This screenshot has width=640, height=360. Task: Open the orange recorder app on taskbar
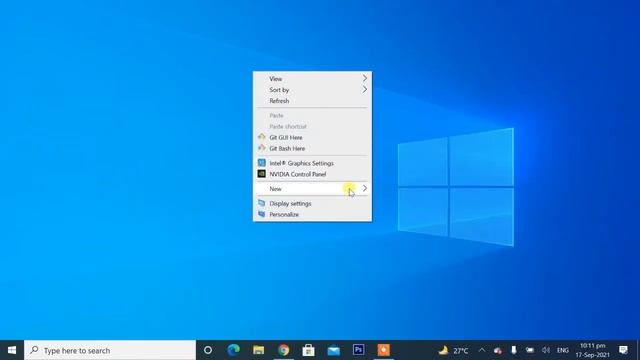383,350
